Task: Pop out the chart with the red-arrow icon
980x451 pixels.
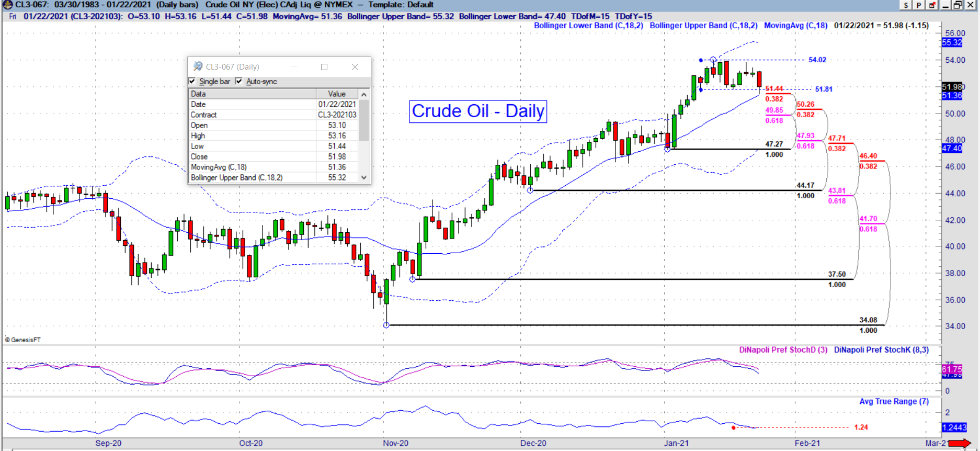Action: click(932, 5)
